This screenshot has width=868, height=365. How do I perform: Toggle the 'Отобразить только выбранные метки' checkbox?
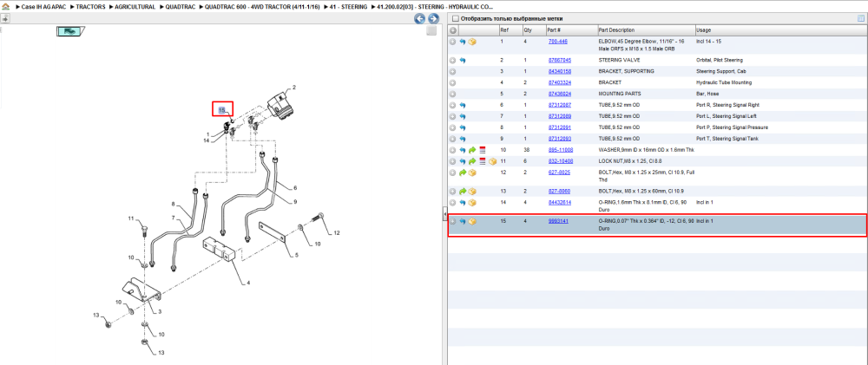pyautogui.click(x=455, y=19)
